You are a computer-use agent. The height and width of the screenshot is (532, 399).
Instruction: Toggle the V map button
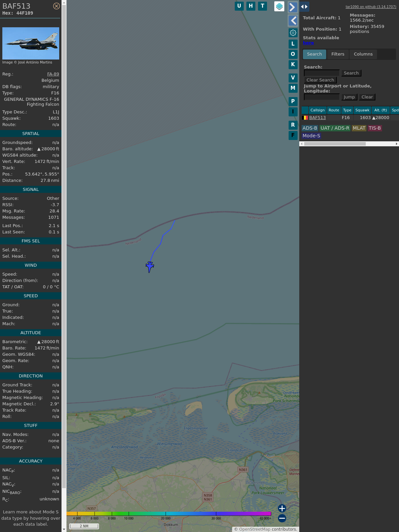(293, 78)
